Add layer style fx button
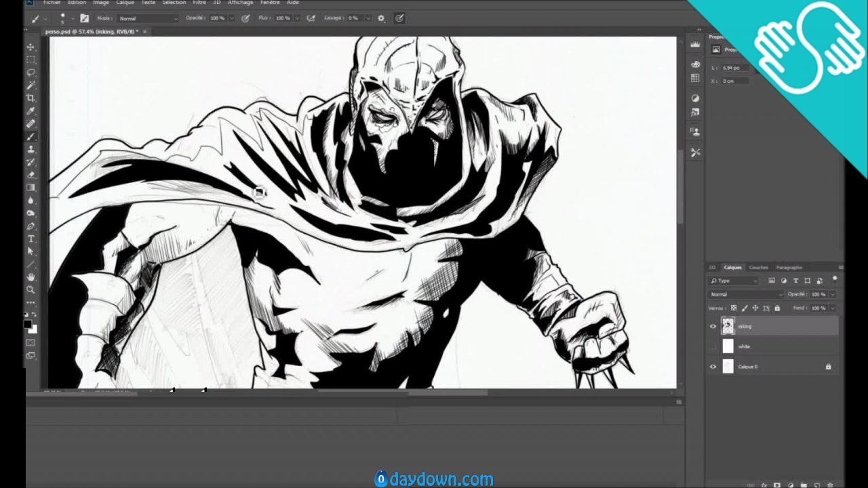The height and width of the screenshot is (488, 868). [x=764, y=485]
